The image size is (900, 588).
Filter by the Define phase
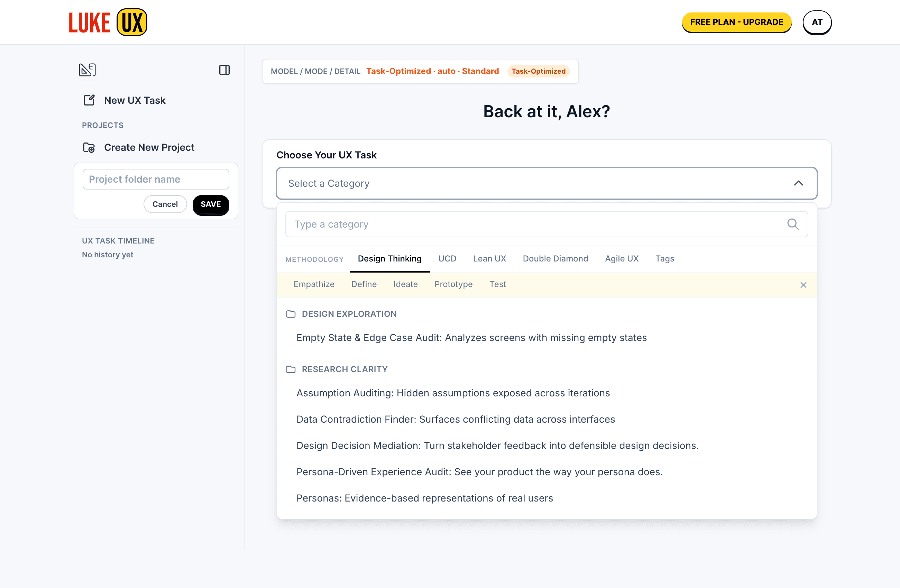coord(364,284)
